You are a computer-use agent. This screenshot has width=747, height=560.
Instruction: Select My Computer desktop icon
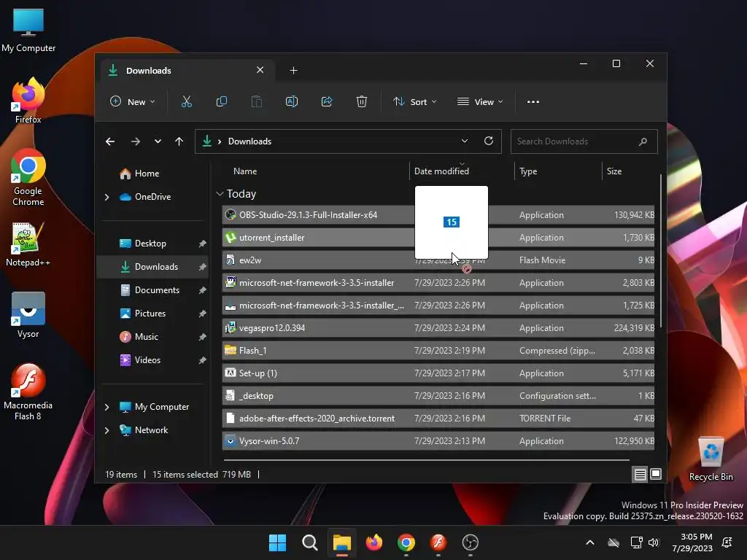[x=28, y=31]
